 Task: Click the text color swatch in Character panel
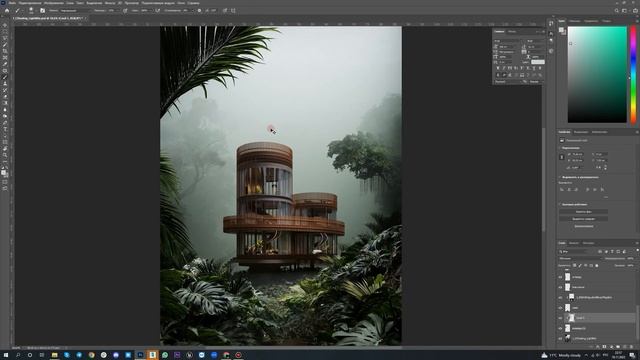(538, 62)
